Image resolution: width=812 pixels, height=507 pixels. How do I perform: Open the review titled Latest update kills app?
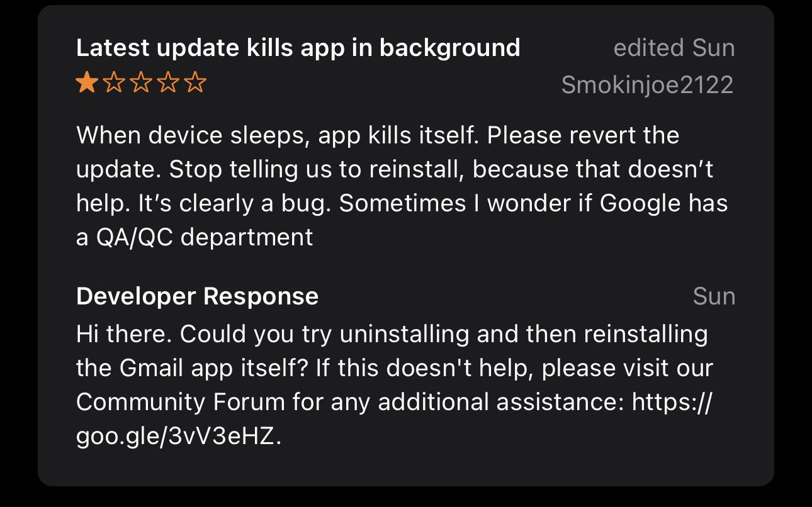(298, 48)
